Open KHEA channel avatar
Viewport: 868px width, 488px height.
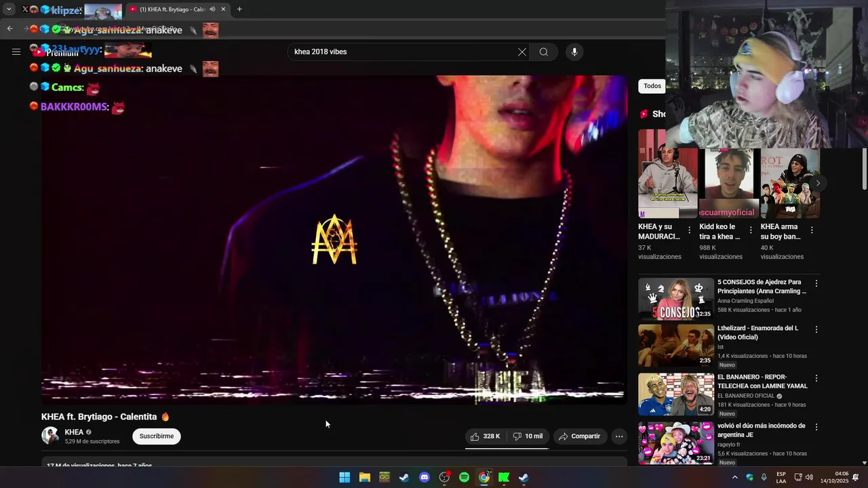tap(50, 436)
